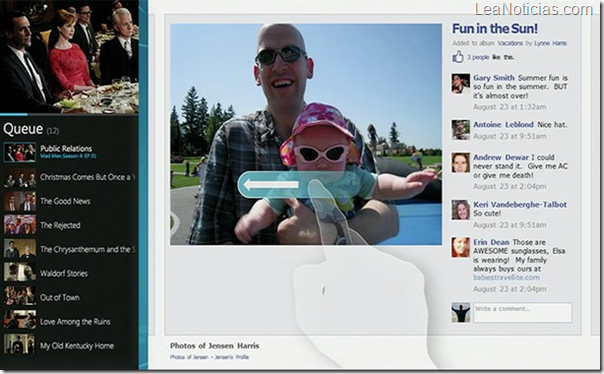
Task: Open the babiestravellite.com link
Action: tap(506, 277)
